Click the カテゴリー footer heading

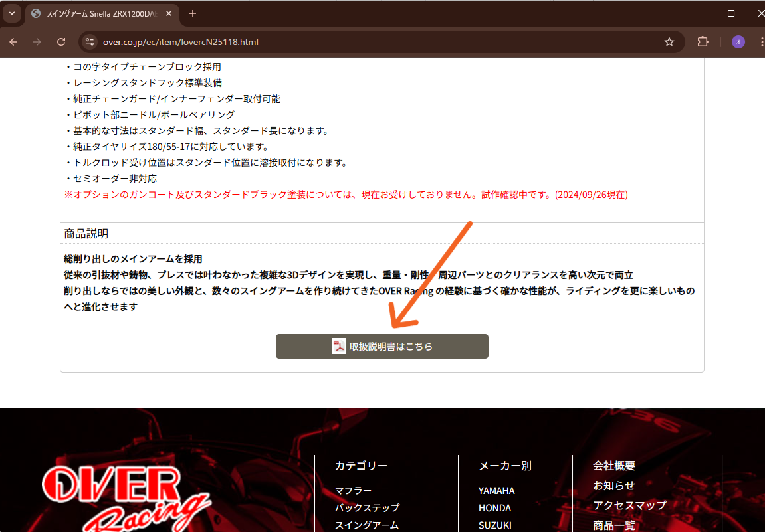click(x=361, y=466)
